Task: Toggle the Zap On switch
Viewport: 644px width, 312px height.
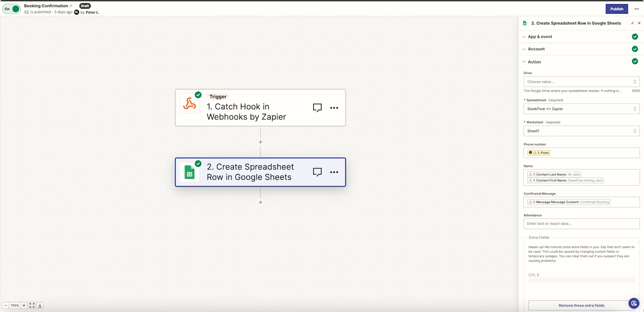Action: [x=11, y=9]
